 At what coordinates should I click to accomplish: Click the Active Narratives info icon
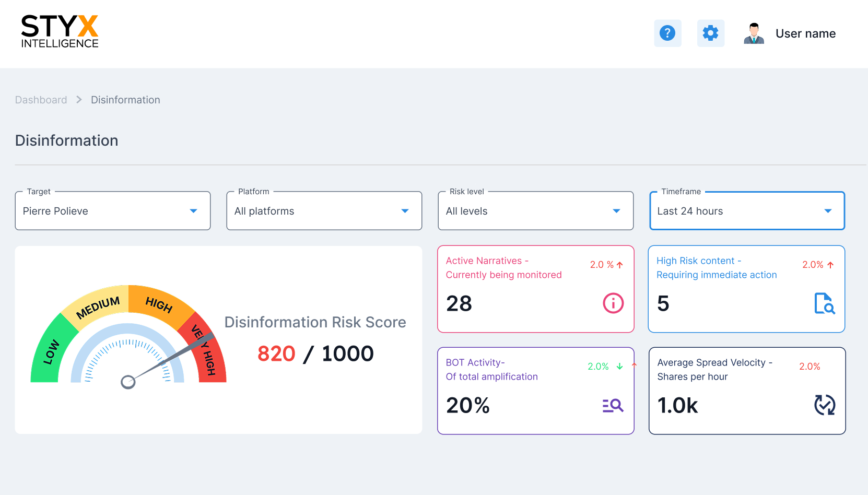(x=613, y=303)
